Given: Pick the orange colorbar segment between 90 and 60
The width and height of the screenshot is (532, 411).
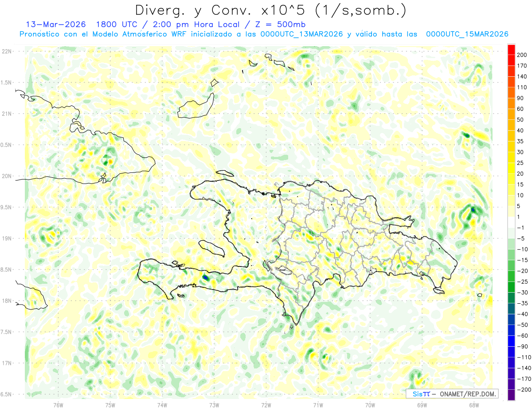Looking at the screenshot, I should (511, 103).
